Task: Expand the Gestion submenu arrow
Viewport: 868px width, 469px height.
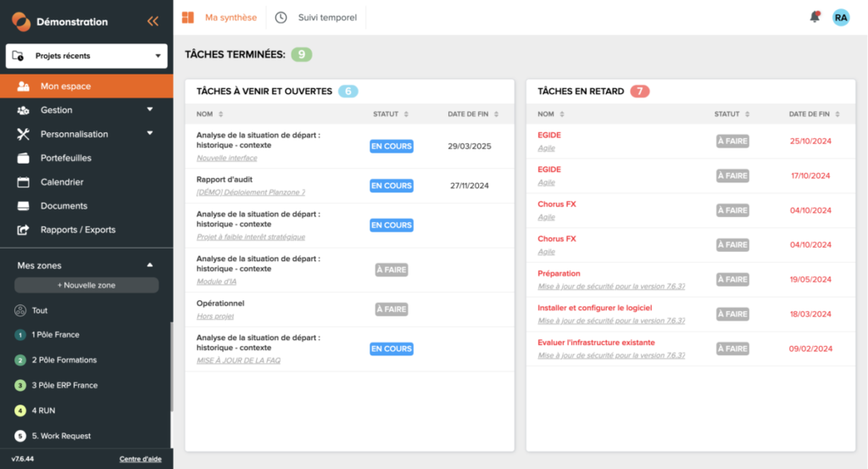Action: 150,109
